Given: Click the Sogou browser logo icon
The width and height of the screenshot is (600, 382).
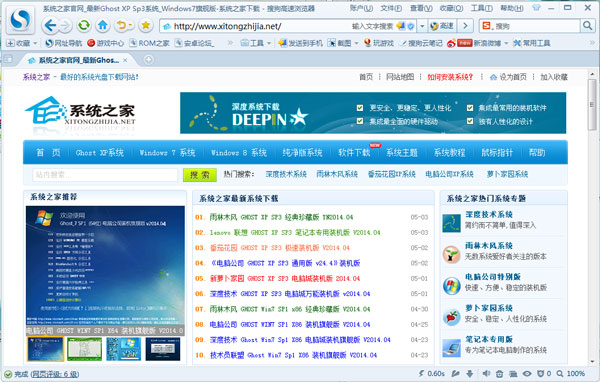Looking at the screenshot, I should [20, 20].
